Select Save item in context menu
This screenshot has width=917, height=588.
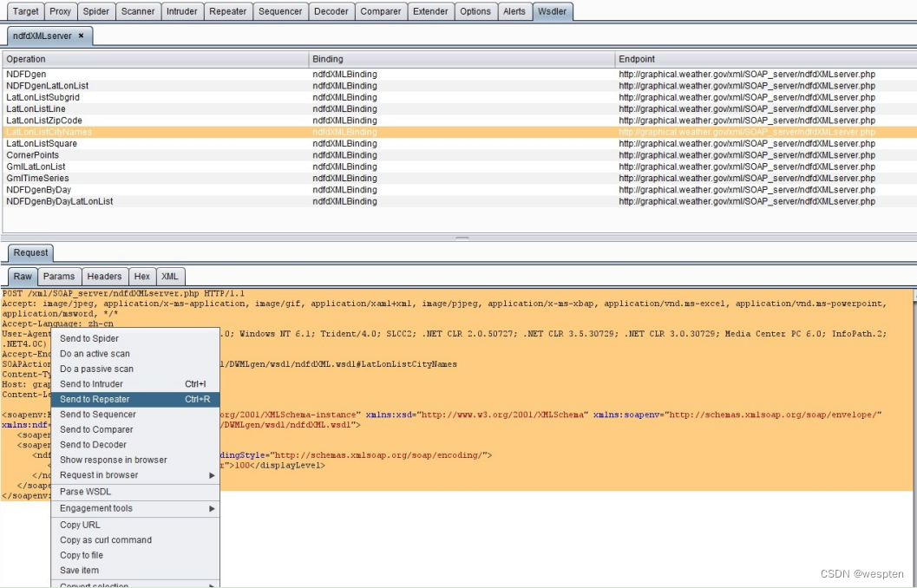pos(79,571)
